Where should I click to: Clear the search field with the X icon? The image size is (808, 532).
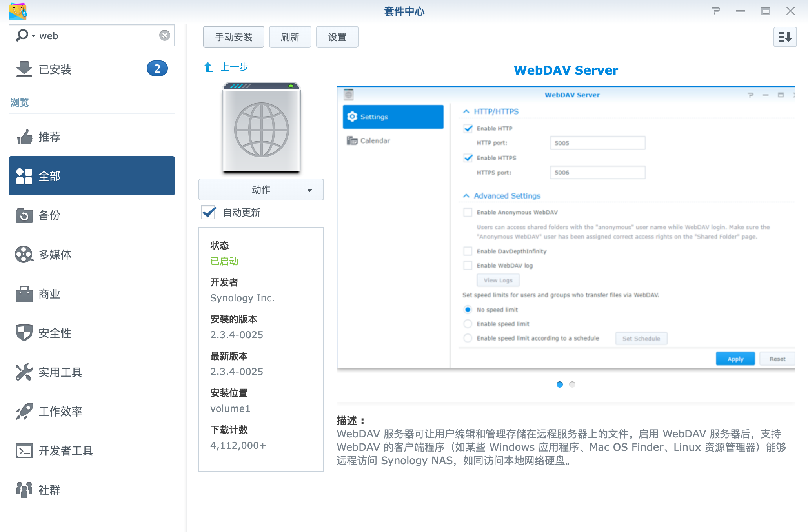[165, 35]
